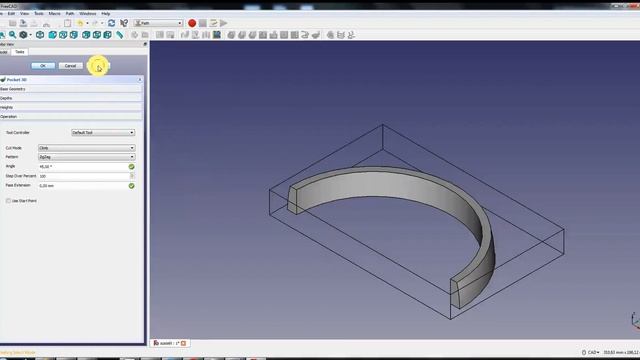This screenshot has height=360, width=640.
Task: Switch to the Tasks tab
Action: tap(20, 52)
